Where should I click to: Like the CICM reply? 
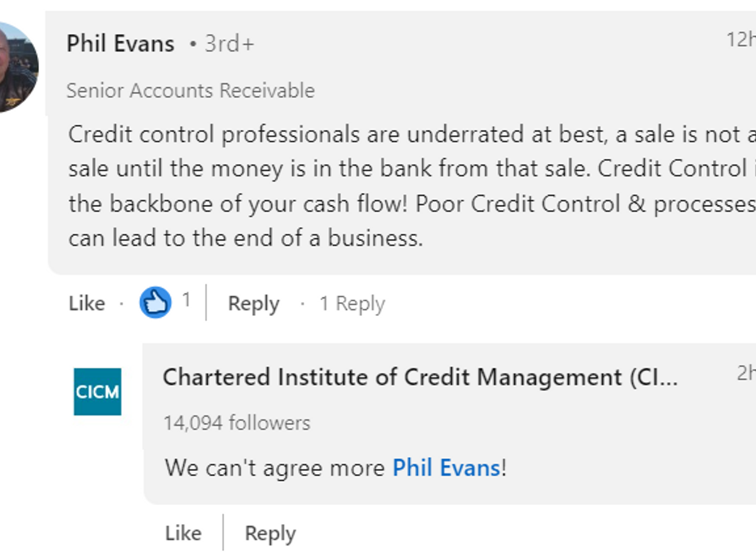click(183, 533)
